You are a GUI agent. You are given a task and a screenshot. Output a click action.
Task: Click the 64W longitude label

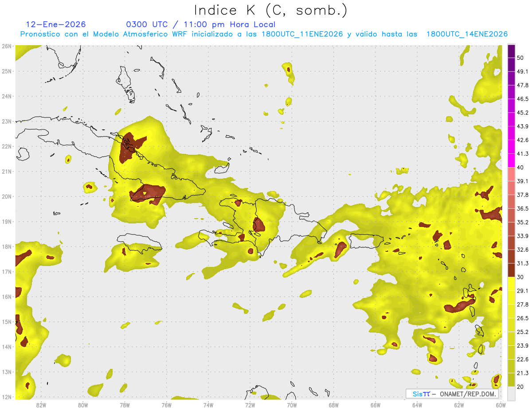click(x=417, y=405)
